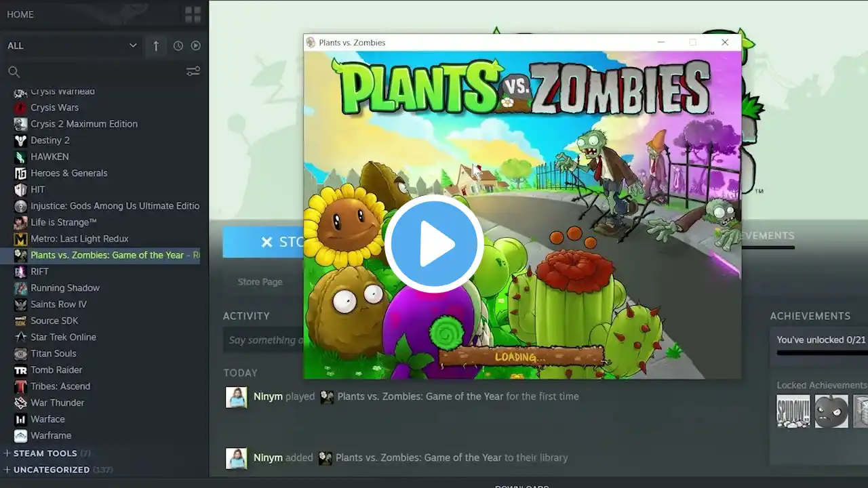Screen dimensions: 868x488
Task: Click the Tomb Raider TR icon
Action: coord(20,370)
